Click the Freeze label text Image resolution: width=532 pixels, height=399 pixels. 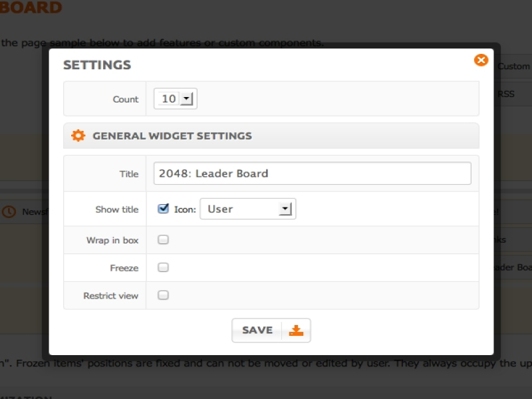tap(124, 268)
